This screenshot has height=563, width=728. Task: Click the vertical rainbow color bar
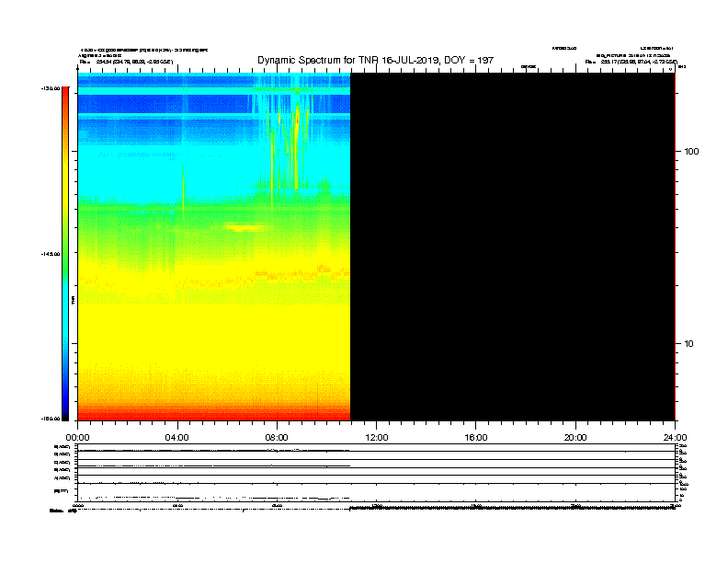click(65, 254)
